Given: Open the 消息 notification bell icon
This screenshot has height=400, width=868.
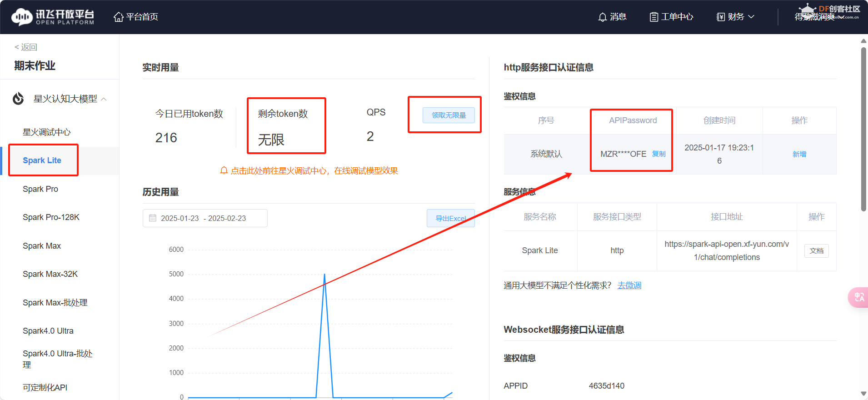Looking at the screenshot, I should click(x=603, y=17).
